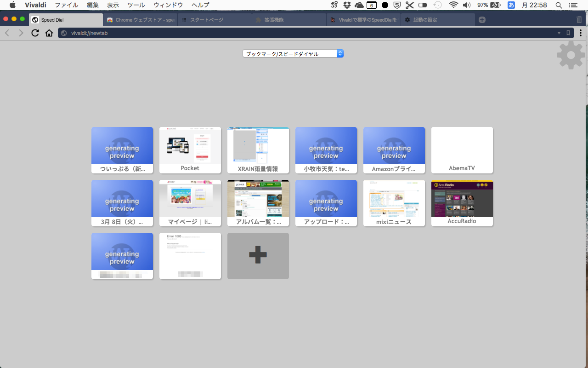The height and width of the screenshot is (368, 588).
Task: Click the globe menu bar icon
Action: (334, 5)
